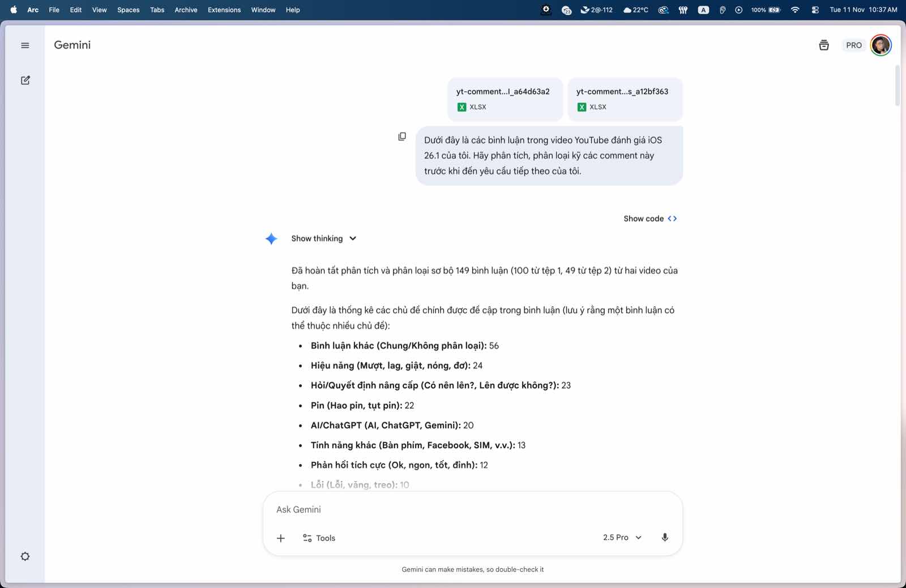The width and height of the screenshot is (906, 588).
Task: Activate the microphone voice input
Action: click(665, 538)
